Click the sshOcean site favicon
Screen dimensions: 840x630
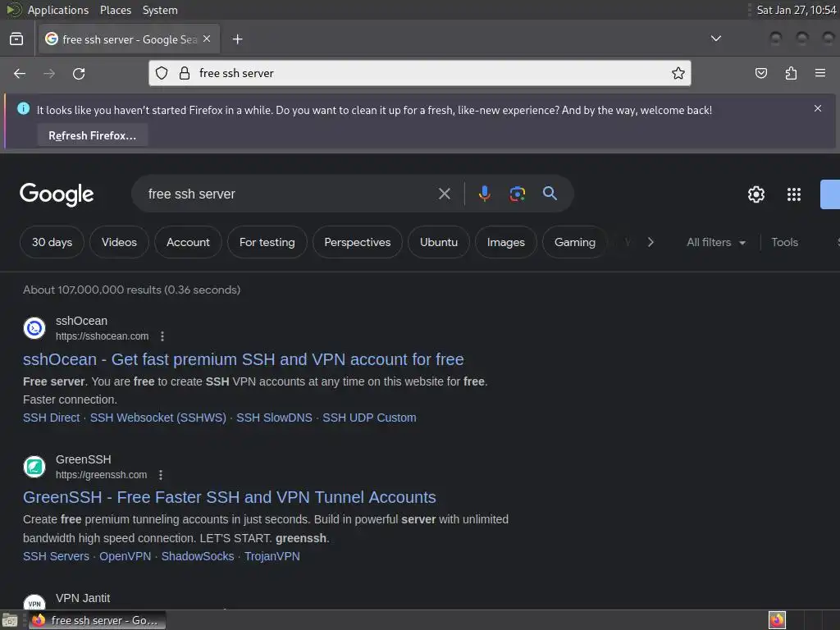point(34,328)
